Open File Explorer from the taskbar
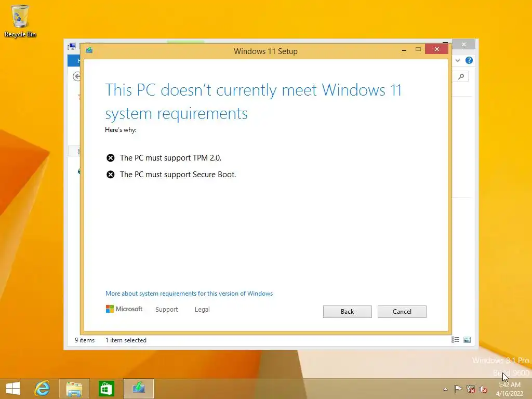This screenshot has width=532, height=399. [74, 389]
